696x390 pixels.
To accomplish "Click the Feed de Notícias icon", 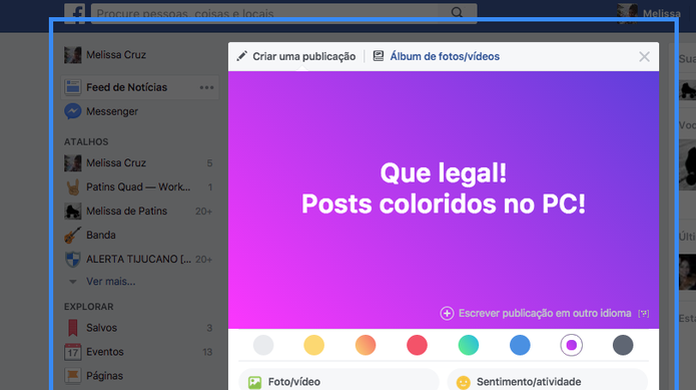I will click(73, 87).
